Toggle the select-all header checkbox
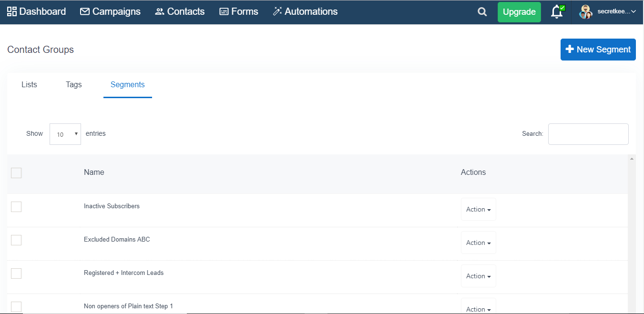Viewport: 644px width, 314px height. (x=16, y=173)
